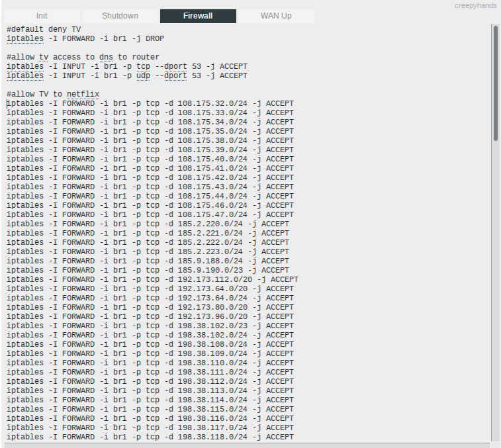Image resolution: width=501 pixels, height=448 pixels.
Task: Switch to the Init tab
Action: click(41, 16)
